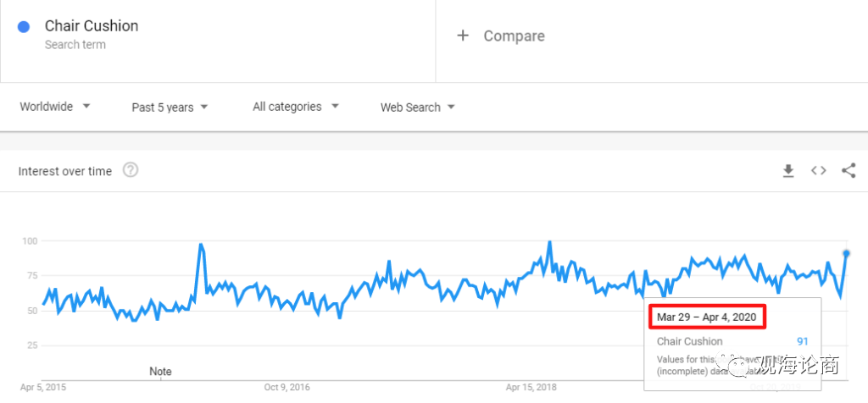Open the Worldwide region dropdown
This screenshot has height=403, width=868.
[x=55, y=107]
